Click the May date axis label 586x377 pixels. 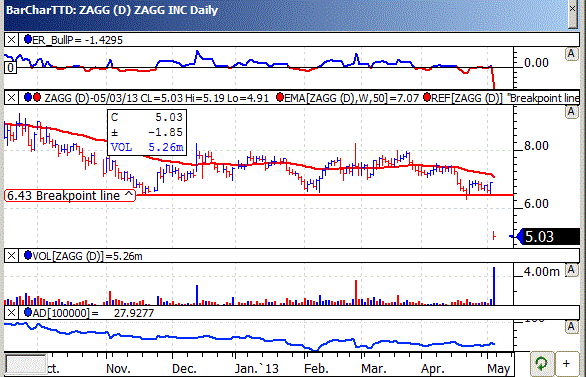[499, 369]
